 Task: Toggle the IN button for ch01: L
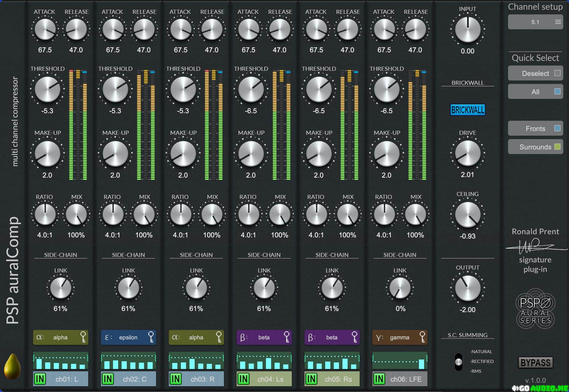[x=40, y=379]
